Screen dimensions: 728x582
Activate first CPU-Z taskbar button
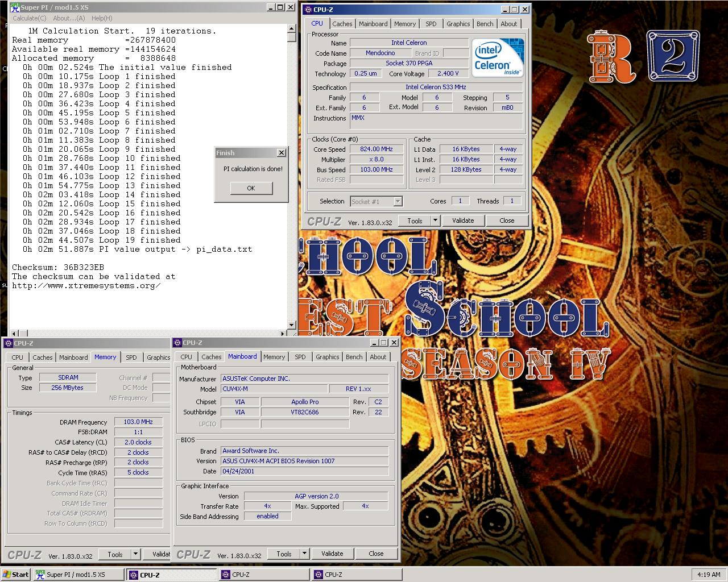[x=172, y=575]
